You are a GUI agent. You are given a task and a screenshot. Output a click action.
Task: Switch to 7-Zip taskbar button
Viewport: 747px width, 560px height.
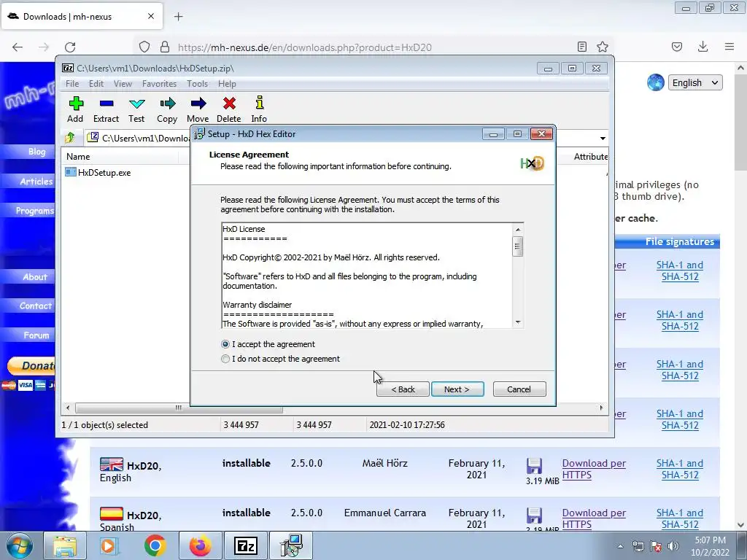pos(245,545)
